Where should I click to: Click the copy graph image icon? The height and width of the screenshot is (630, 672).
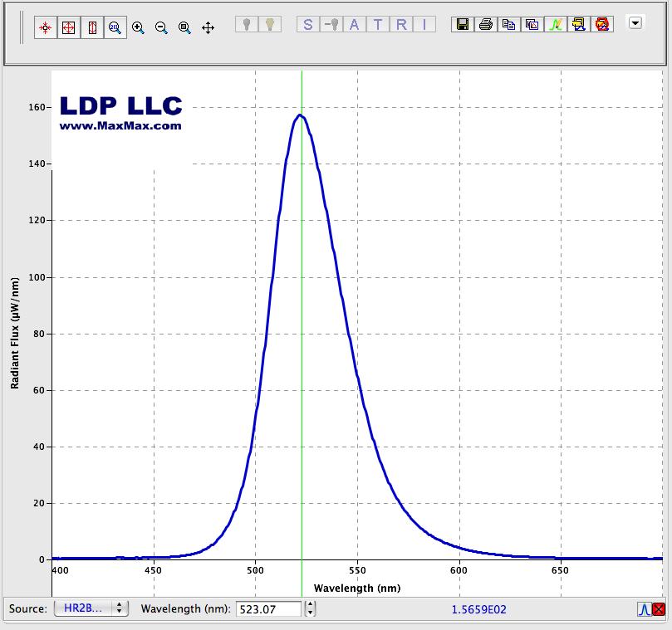pos(532,24)
